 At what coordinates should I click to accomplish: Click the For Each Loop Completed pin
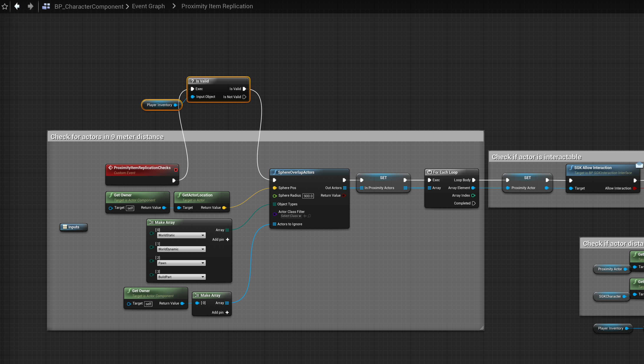[474, 203]
